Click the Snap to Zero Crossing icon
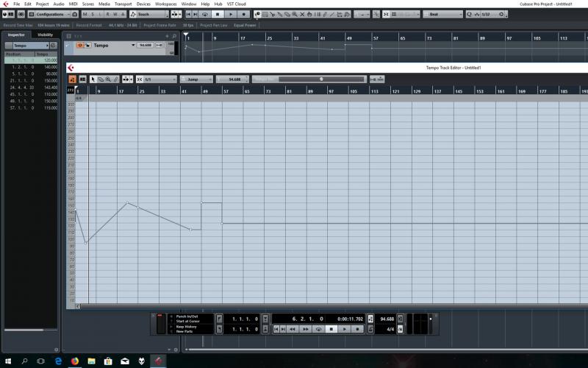The height and width of the screenshot is (368, 588). tap(376, 14)
